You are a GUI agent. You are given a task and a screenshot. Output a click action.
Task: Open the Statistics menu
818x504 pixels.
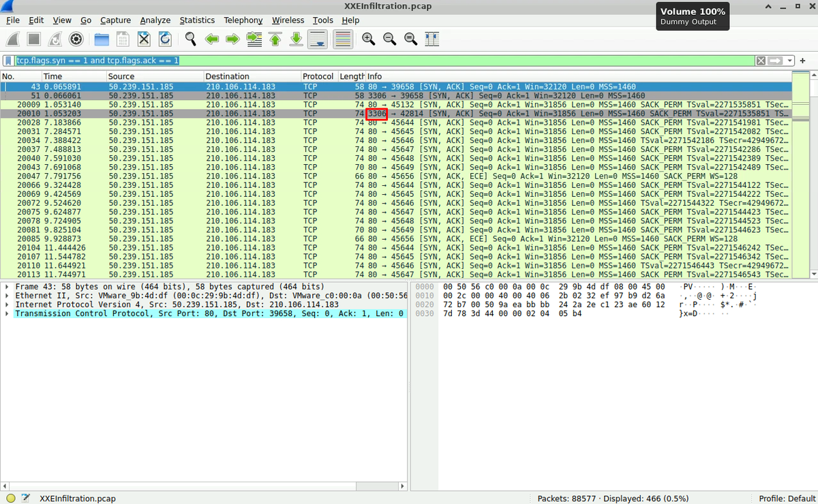[197, 20]
